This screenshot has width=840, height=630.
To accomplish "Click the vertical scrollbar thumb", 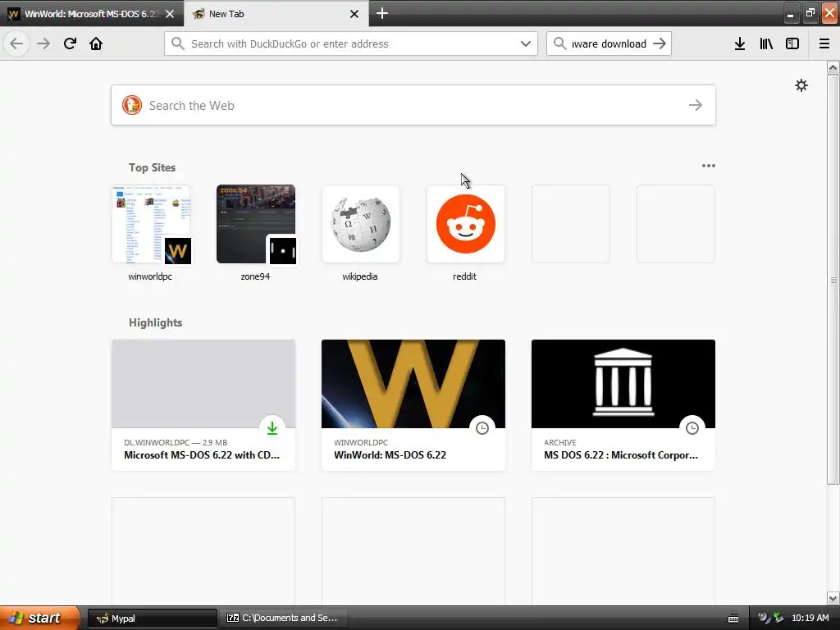I will [x=833, y=279].
